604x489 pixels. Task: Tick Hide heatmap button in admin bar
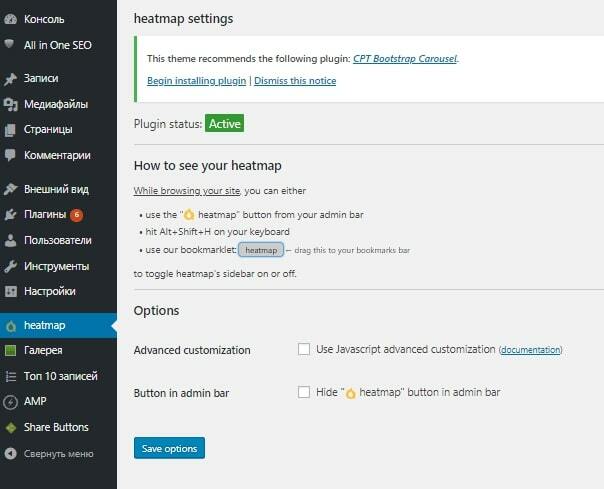click(x=304, y=392)
